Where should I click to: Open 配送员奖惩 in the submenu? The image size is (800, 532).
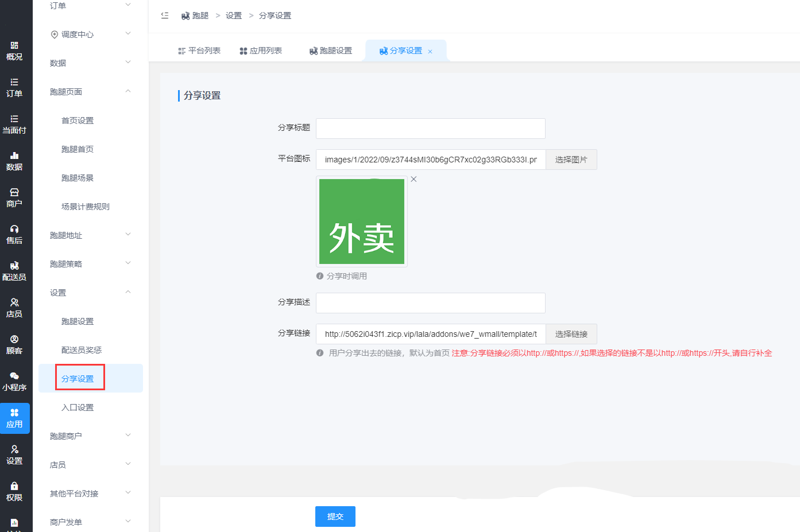pyautogui.click(x=82, y=350)
